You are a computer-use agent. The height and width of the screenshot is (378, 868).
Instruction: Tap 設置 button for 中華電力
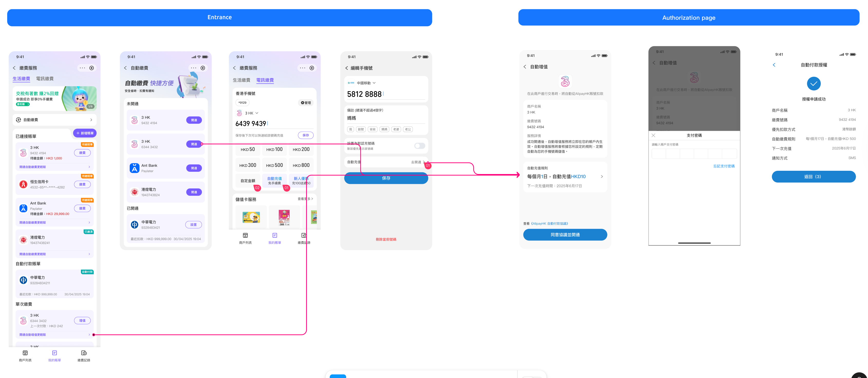pyautogui.click(x=193, y=225)
